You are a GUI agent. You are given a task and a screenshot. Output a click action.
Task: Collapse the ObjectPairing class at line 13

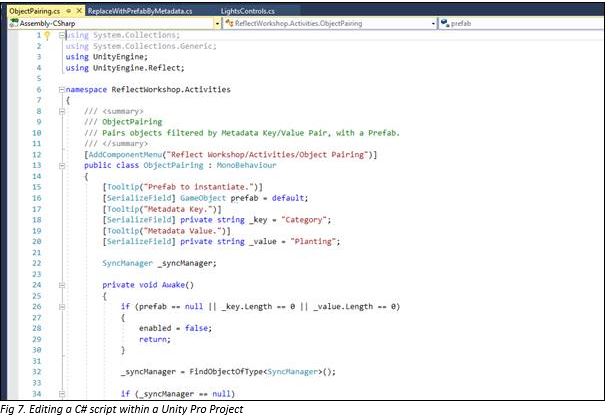coord(61,166)
